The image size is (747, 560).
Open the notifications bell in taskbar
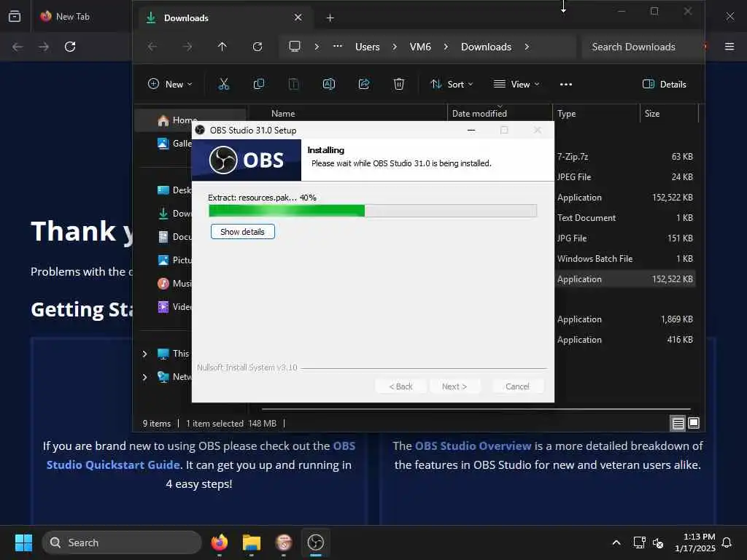tap(727, 542)
